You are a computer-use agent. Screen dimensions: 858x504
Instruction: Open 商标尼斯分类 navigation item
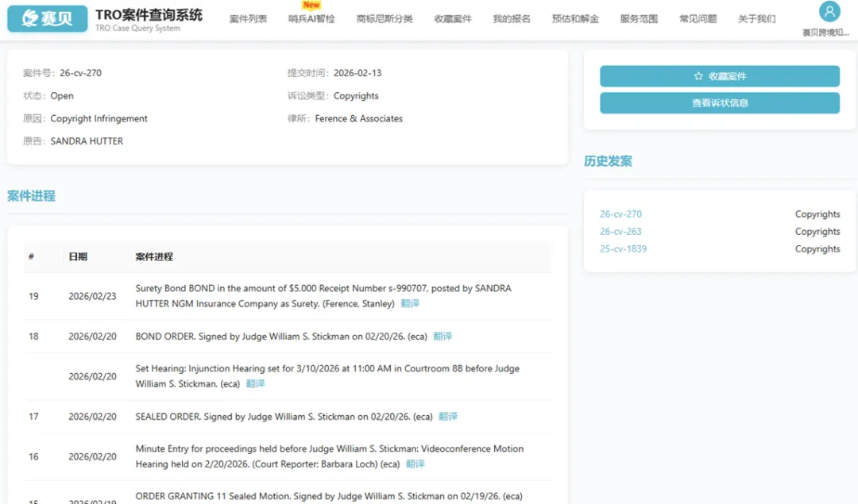coord(385,19)
